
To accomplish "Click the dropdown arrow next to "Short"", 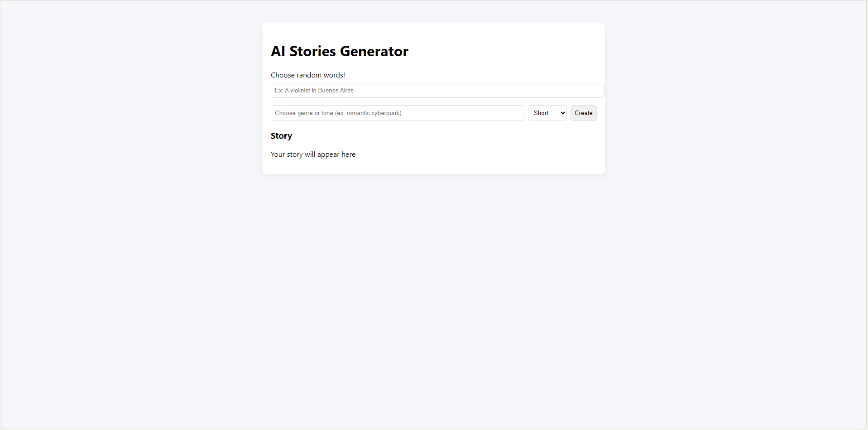I will coord(561,113).
